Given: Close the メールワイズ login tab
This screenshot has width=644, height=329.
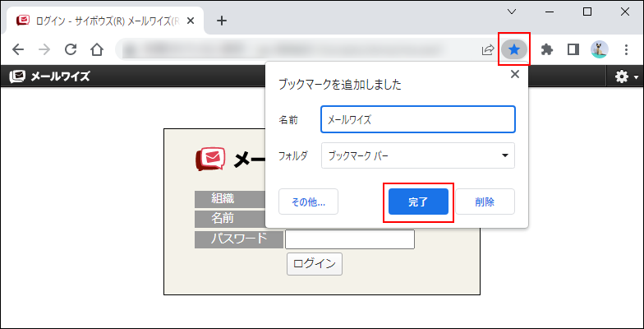Looking at the screenshot, I should [191, 21].
